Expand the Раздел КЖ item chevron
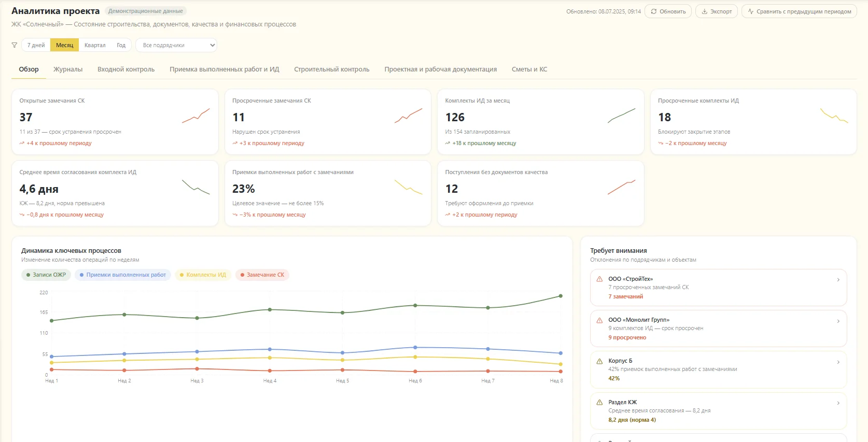The height and width of the screenshot is (442, 868). [838, 403]
